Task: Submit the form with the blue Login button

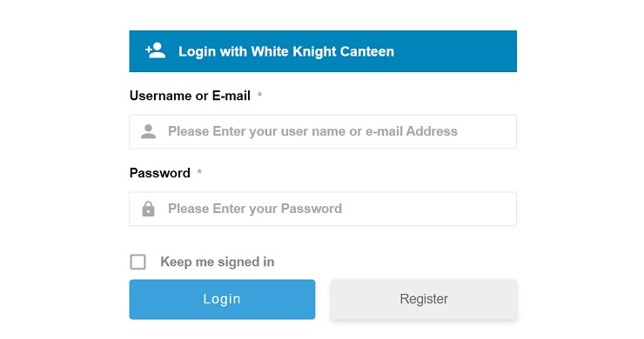Action: pyautogui.click(x=222, y=299)
